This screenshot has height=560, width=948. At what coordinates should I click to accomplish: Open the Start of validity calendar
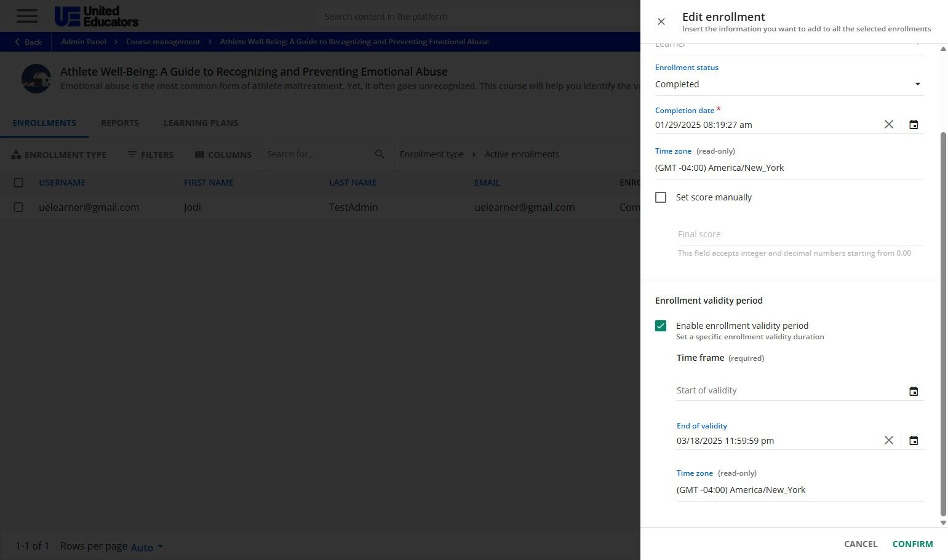(x=914, y=392)
